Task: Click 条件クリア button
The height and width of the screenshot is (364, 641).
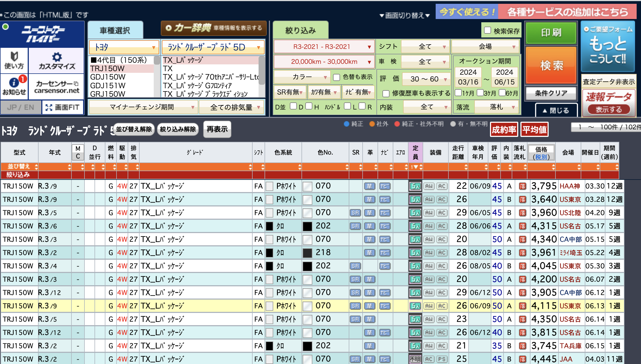Action: [x=551, y=93]
